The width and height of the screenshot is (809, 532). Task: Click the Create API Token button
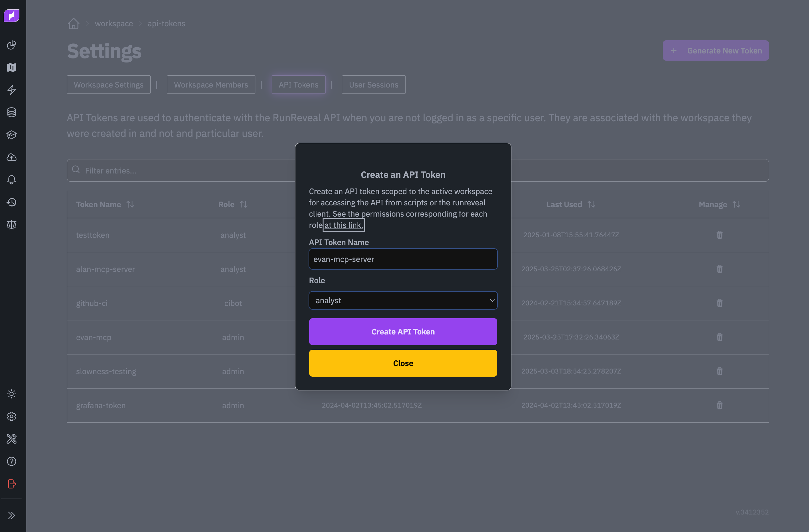pos(403,331)
